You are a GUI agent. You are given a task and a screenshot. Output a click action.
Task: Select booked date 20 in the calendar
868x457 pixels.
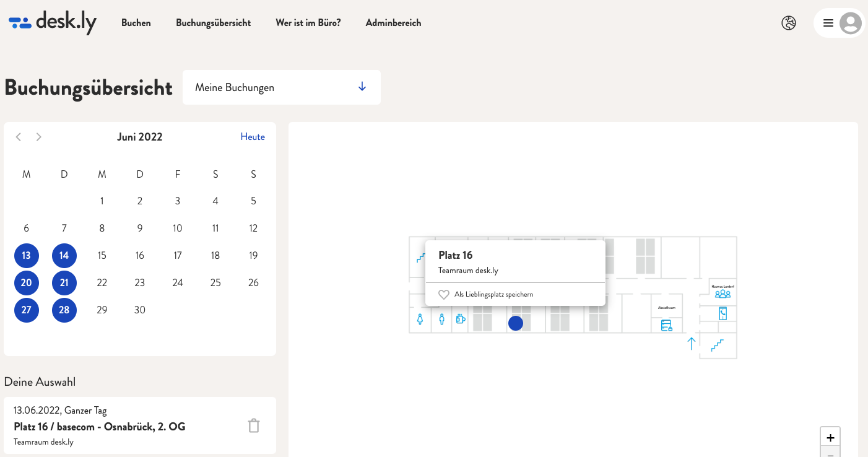point(26,283)
